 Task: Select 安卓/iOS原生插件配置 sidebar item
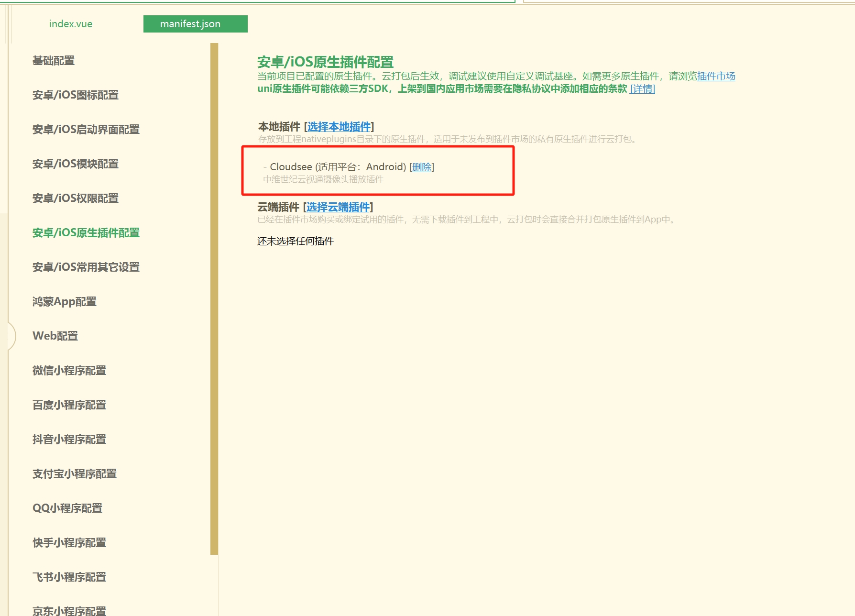pyautogui.click(x=86, y=233)
